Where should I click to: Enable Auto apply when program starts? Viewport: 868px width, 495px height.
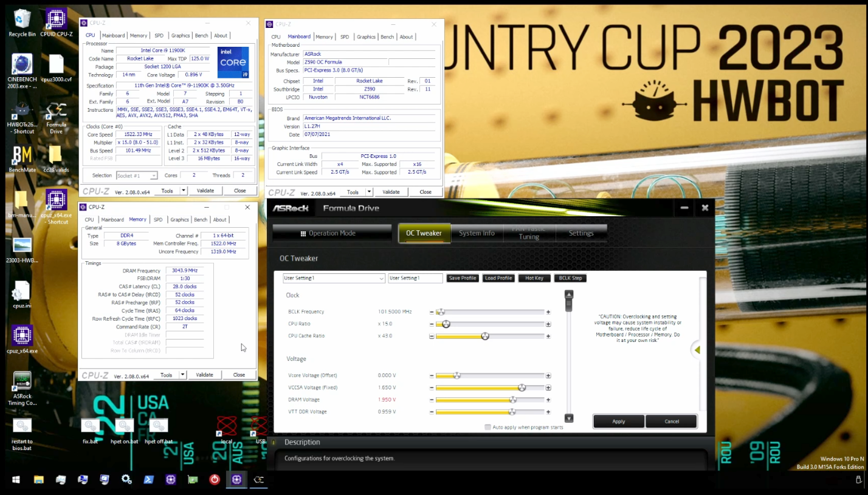point(487,427)
